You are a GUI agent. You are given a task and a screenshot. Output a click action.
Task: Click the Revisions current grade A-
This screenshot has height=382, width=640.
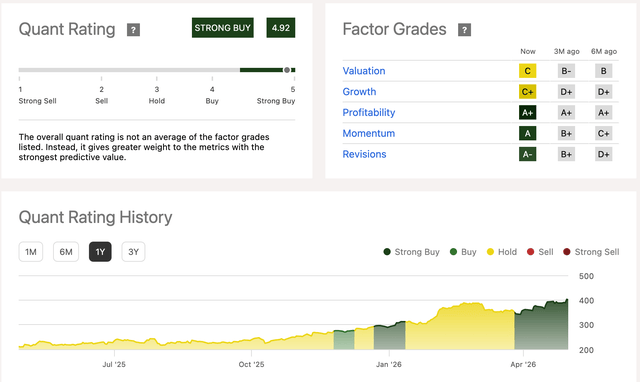point(527,154)
